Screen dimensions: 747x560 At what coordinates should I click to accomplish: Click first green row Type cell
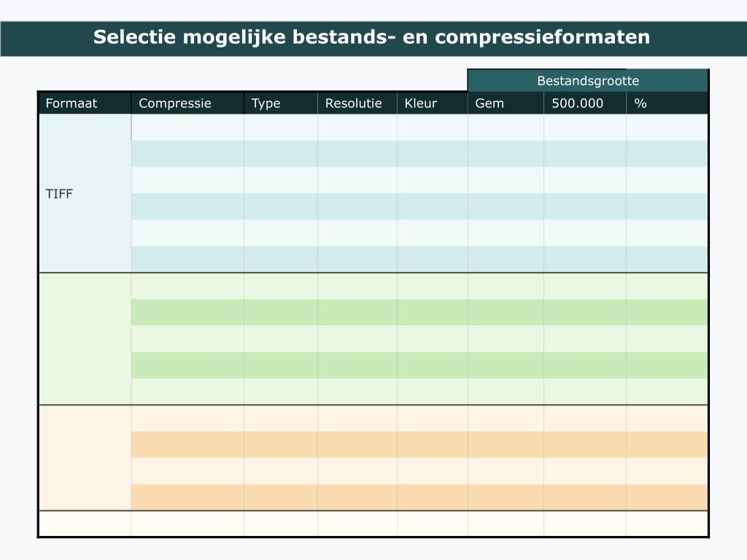coord(281,286)
